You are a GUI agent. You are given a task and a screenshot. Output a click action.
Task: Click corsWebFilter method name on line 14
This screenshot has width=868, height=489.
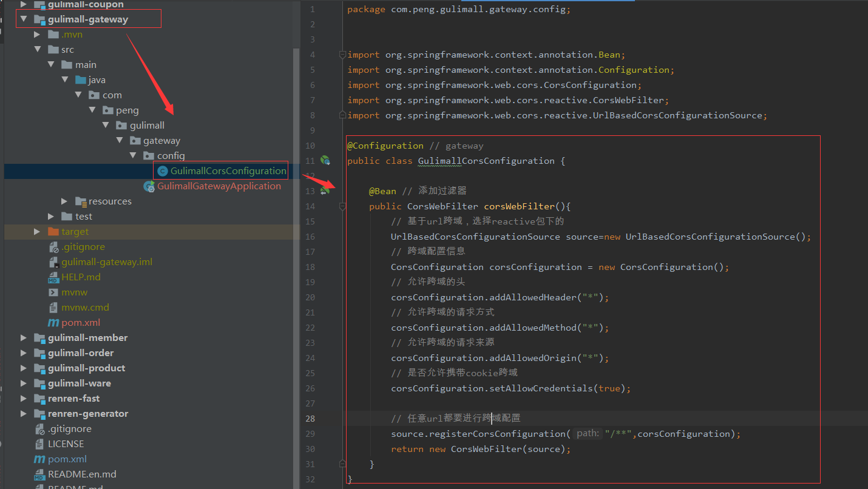pos(519,206)
